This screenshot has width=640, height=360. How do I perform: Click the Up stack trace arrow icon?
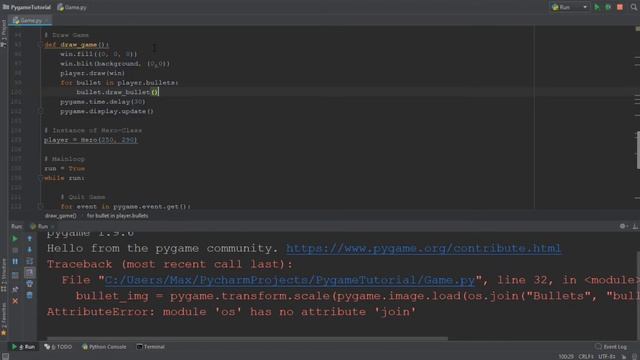click(x=29, y=238)
